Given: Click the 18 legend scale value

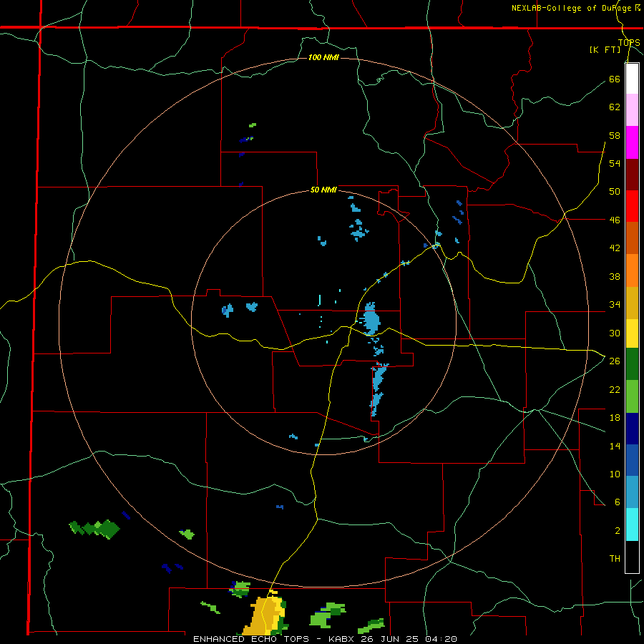Looking at the screenshot, I should [615, 418].
